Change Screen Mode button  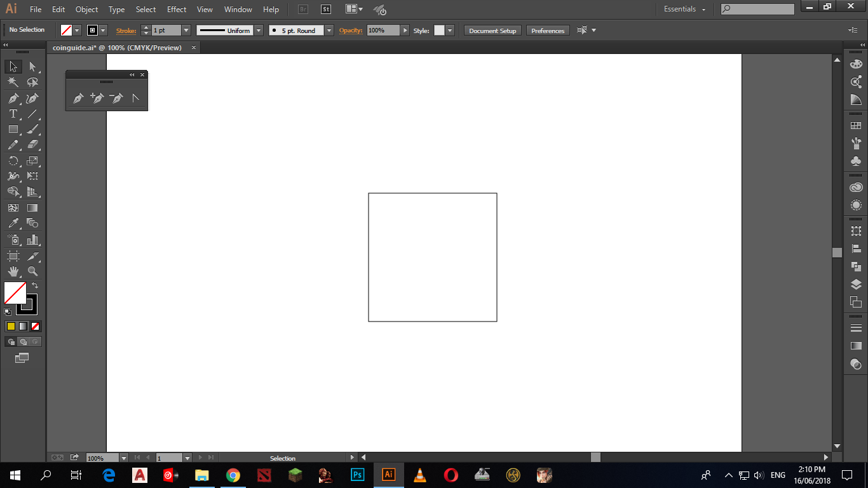coord(22,358)
